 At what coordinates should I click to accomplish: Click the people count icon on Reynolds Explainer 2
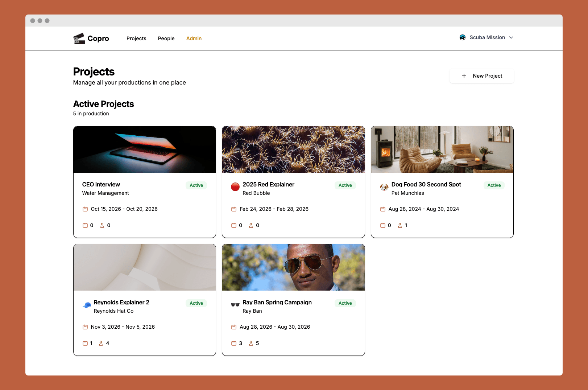101,343
